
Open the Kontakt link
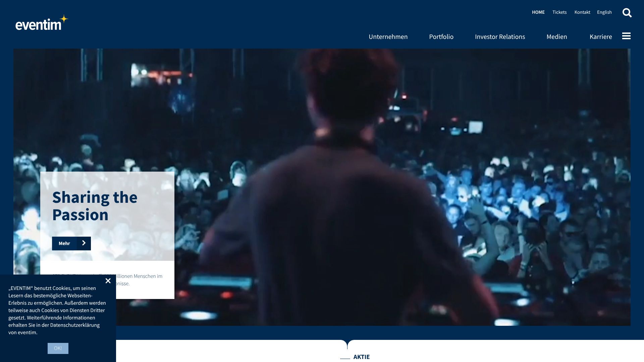tap(582, 12)
